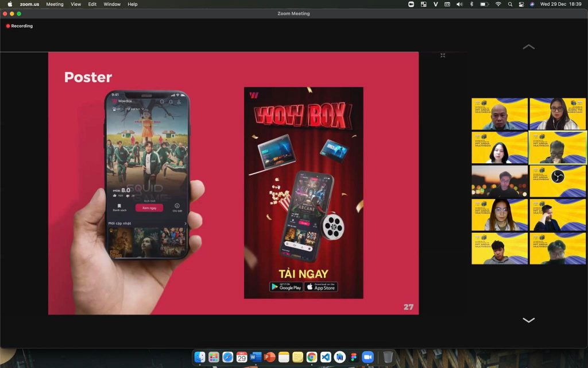Open the Help menu
The width and height of the screenshot is (588, 368).
133,4
